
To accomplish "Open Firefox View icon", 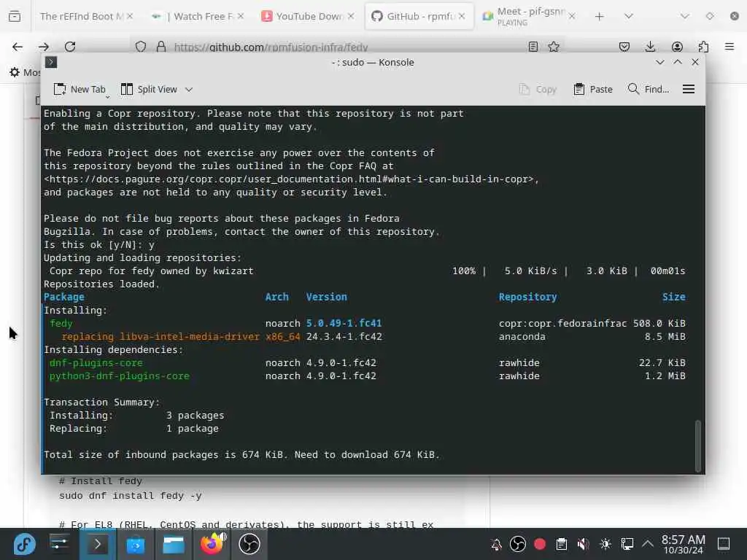I will [x=15, y=16].
